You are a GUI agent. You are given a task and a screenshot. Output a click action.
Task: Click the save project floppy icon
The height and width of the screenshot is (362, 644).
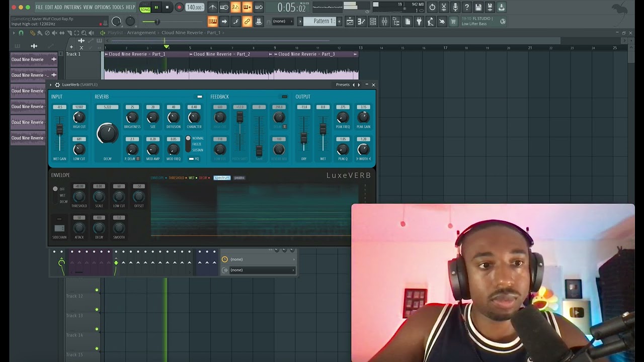pyautogui.click(x=478, y=7)
